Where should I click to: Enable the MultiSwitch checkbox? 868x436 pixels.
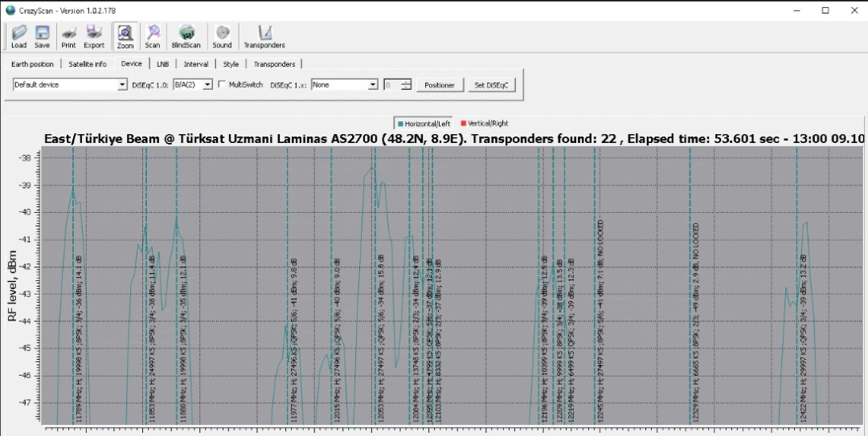coord(223,84)
